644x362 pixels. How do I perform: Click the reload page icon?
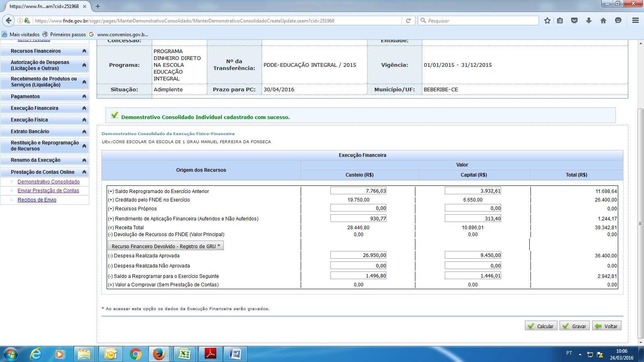click(408, 21)
